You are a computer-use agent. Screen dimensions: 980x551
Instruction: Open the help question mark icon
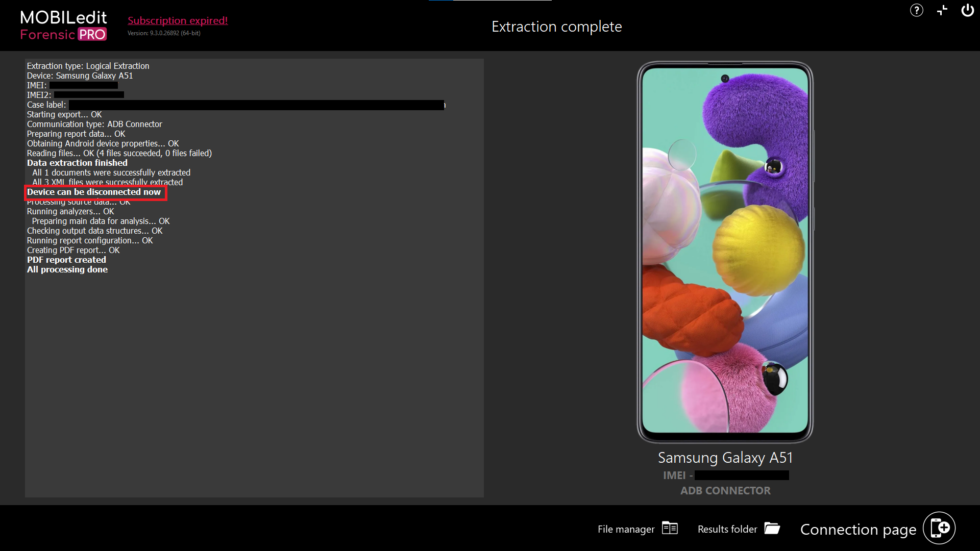916,10
